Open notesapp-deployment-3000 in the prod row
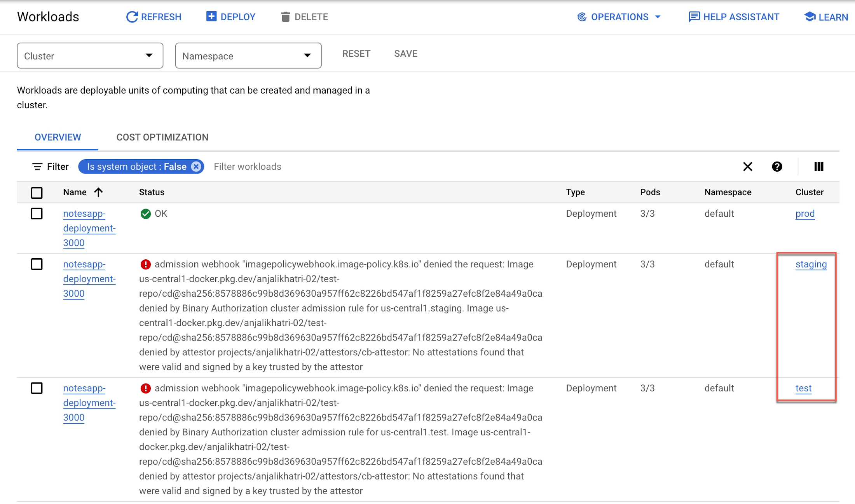Image resolution: width=855 pixels, height=504 pixels. (89, 228)
